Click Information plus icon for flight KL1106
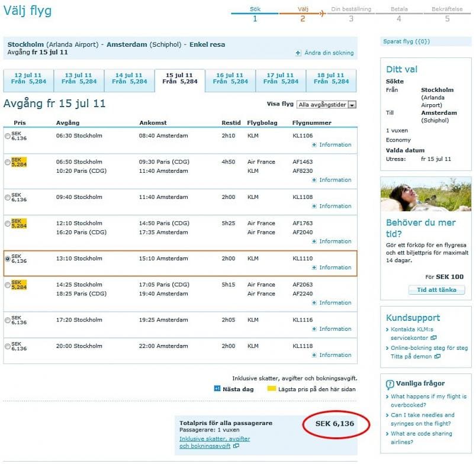The width and height of the screenshot is (476, 464). point(314,145)
